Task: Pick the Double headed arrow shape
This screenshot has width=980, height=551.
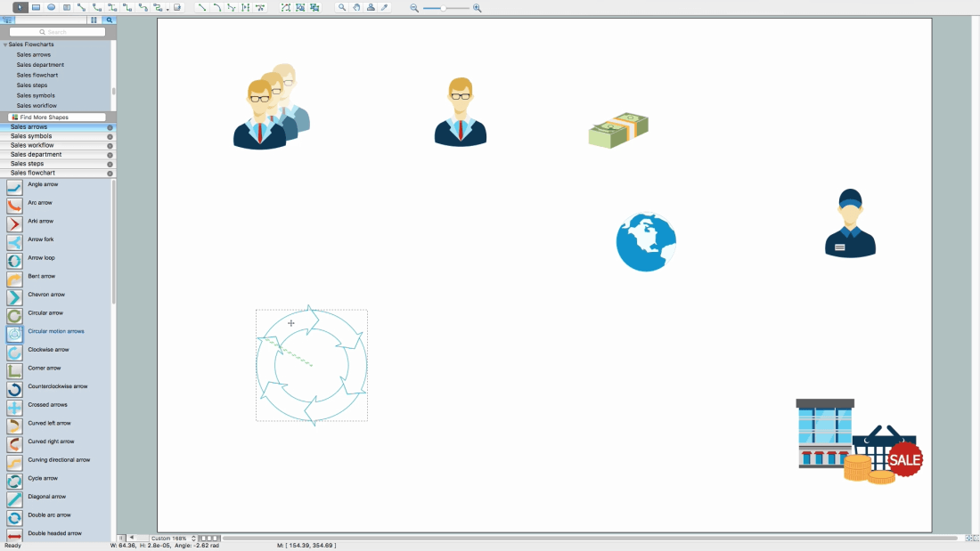Action: pyautogui.click(x=14, y=536)
